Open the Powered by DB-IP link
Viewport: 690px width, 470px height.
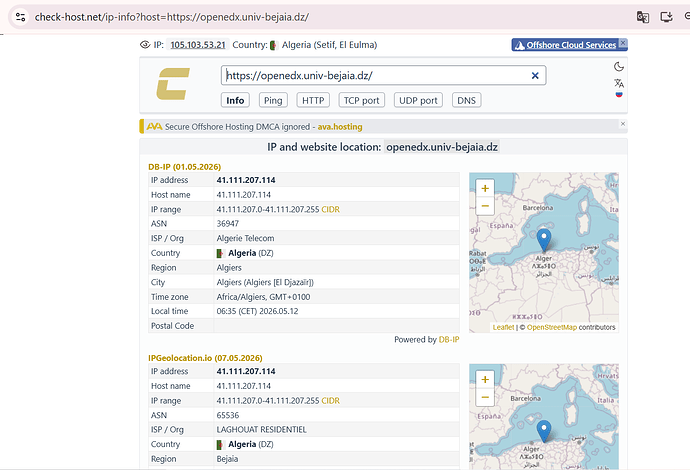(x=449, y=340)
